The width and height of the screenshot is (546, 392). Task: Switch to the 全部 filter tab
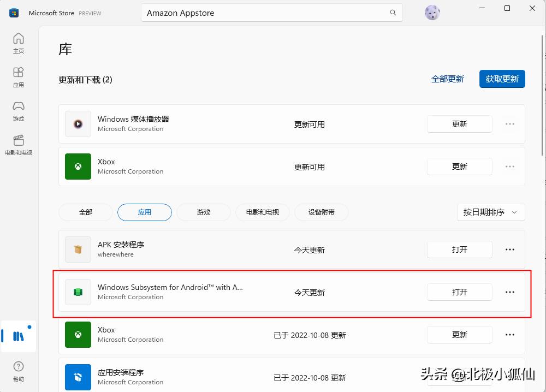(x=85, y=212)
